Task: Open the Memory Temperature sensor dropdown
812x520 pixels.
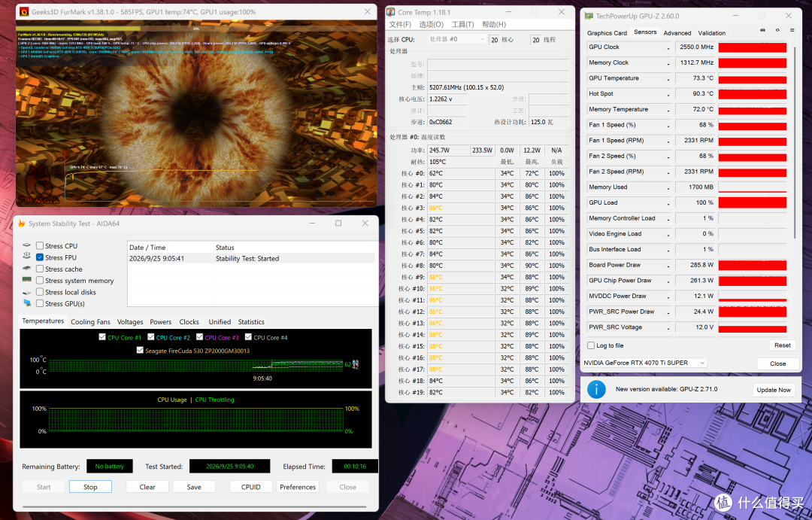Action: (x=668, y=110)
